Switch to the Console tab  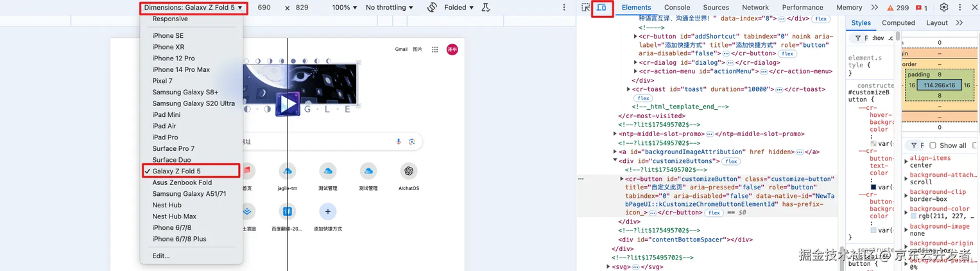pyautogui.click(x=677, y=8)
